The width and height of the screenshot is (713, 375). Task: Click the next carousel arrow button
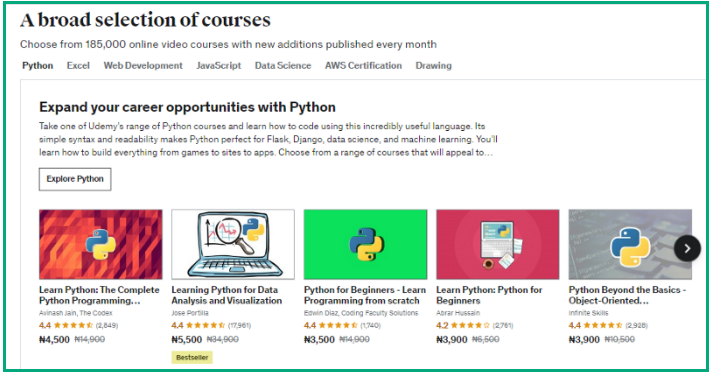coord(687,248)
